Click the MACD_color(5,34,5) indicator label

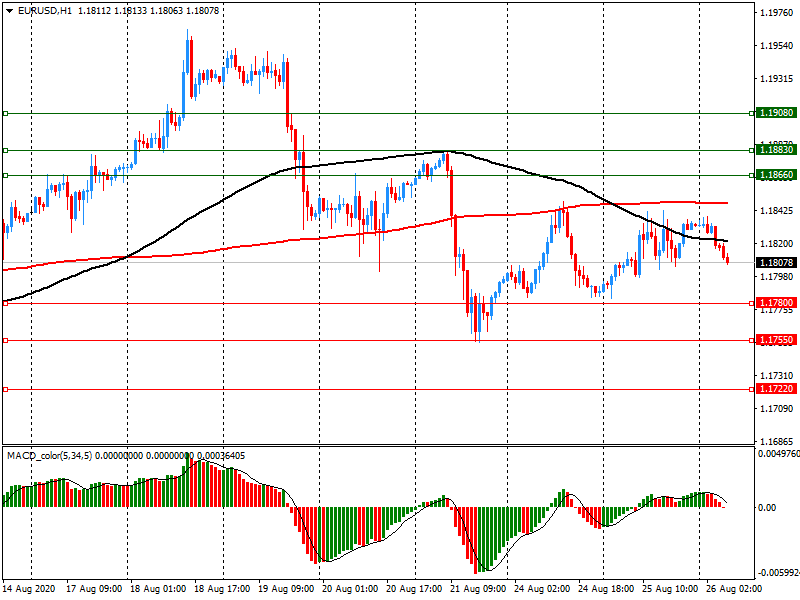coord(49,456)
